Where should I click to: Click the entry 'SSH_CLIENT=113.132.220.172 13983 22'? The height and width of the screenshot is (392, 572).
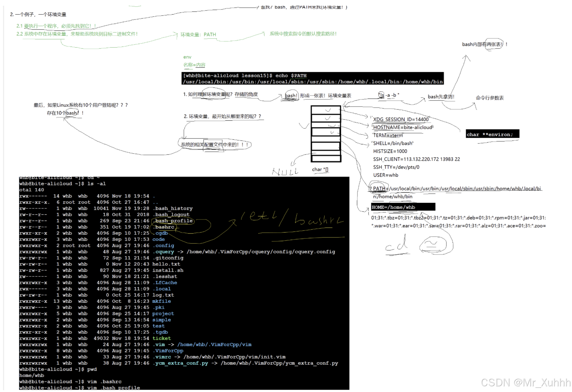pyautogui.click(x=416, y=159)
